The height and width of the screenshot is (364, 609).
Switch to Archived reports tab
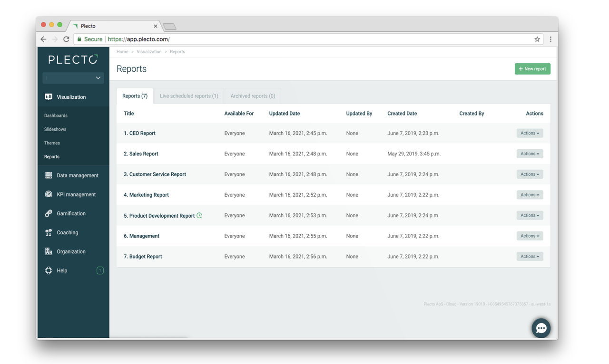(x=253, y=96)
